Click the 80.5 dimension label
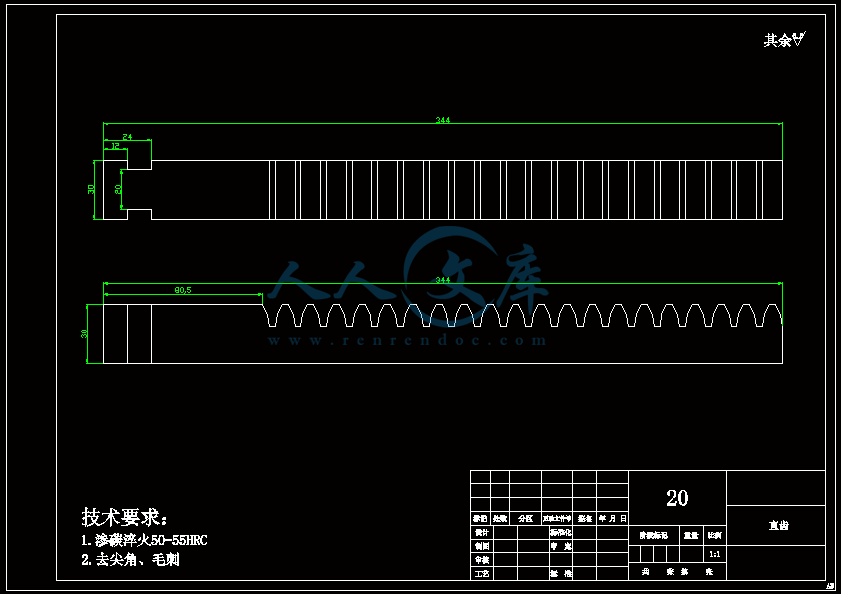 183,290
